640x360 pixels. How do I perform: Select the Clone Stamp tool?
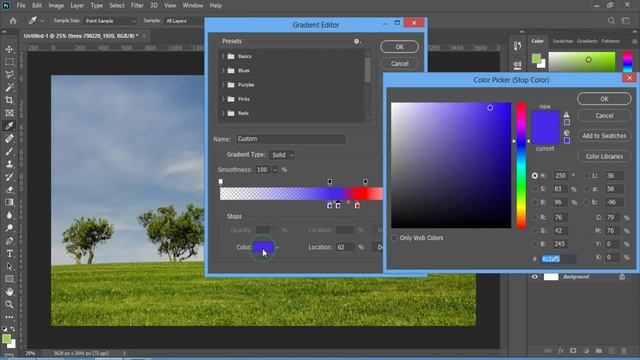click(9, 164)
